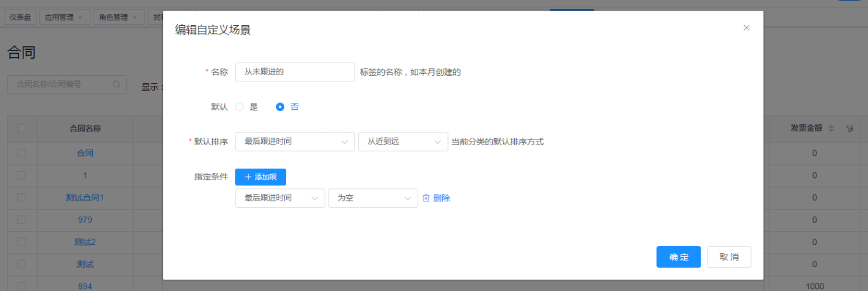Viewport: 868px width, 291px height.
Task: Close the 角色管理 tab with its x
Action: [135, 18]
